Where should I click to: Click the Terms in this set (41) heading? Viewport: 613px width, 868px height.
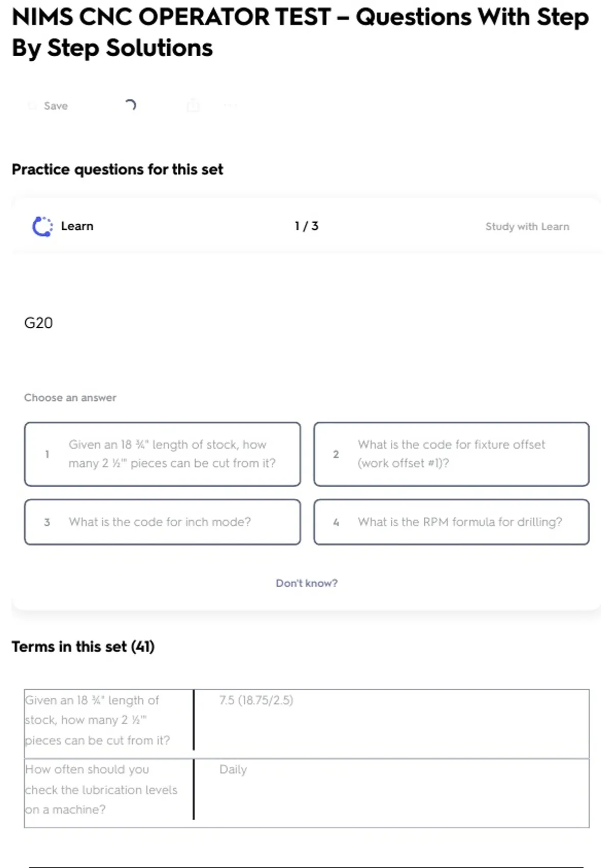(83, 647)
